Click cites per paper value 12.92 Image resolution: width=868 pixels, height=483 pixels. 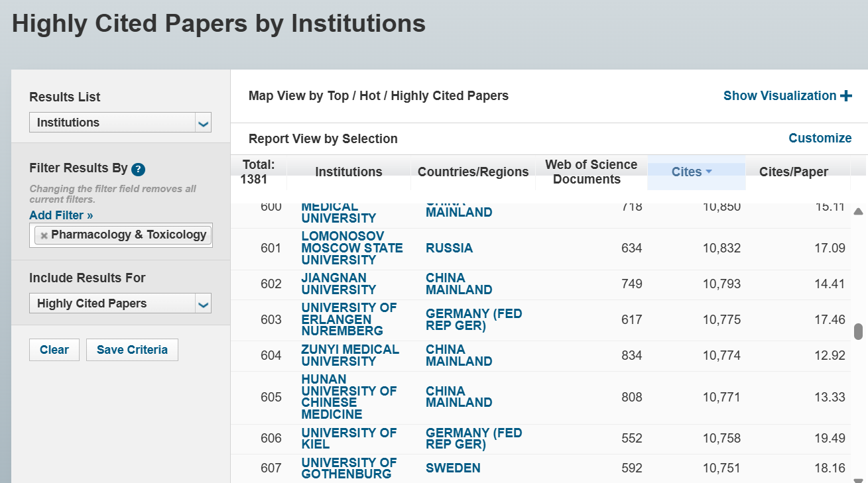[830, 355]
